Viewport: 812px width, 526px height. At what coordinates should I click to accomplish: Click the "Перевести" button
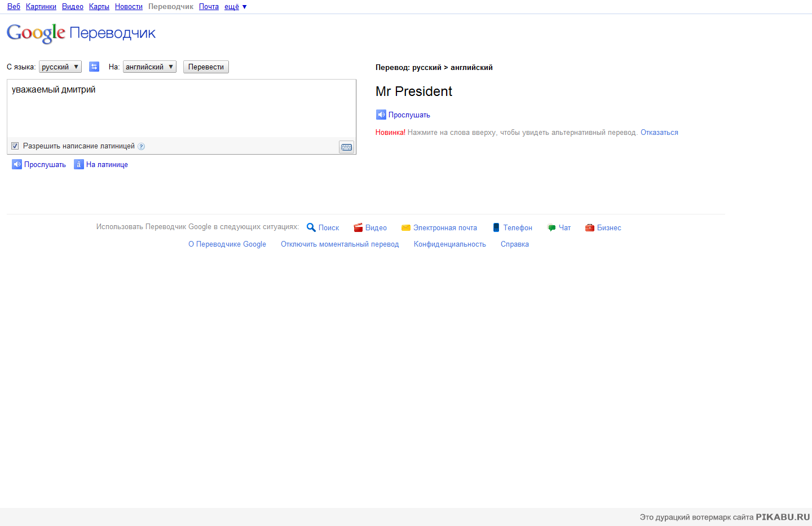click(x=206, y=67)
